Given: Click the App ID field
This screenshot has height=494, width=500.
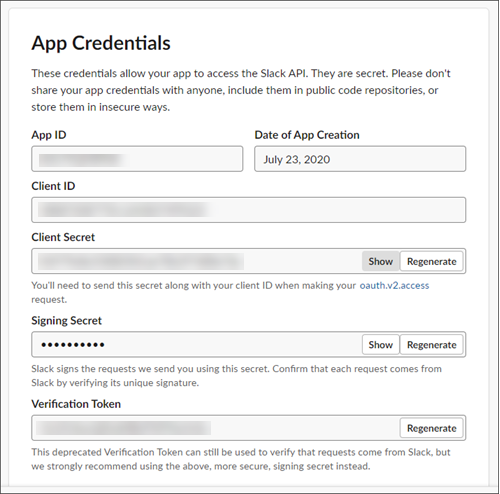Looking at the screenshot, I should pos(137,159).
